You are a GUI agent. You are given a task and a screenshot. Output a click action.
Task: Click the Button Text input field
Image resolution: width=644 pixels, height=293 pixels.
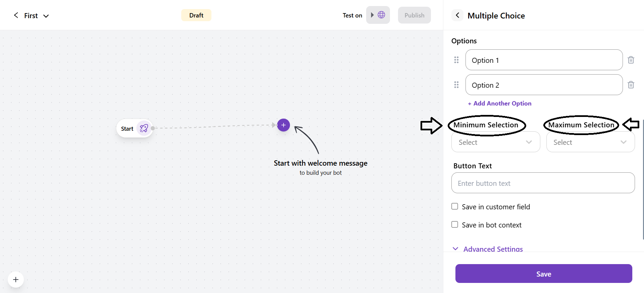point(543,183)
